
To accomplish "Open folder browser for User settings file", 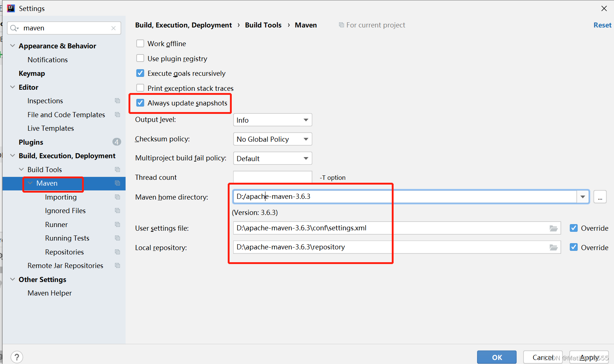I will point(554,228).
